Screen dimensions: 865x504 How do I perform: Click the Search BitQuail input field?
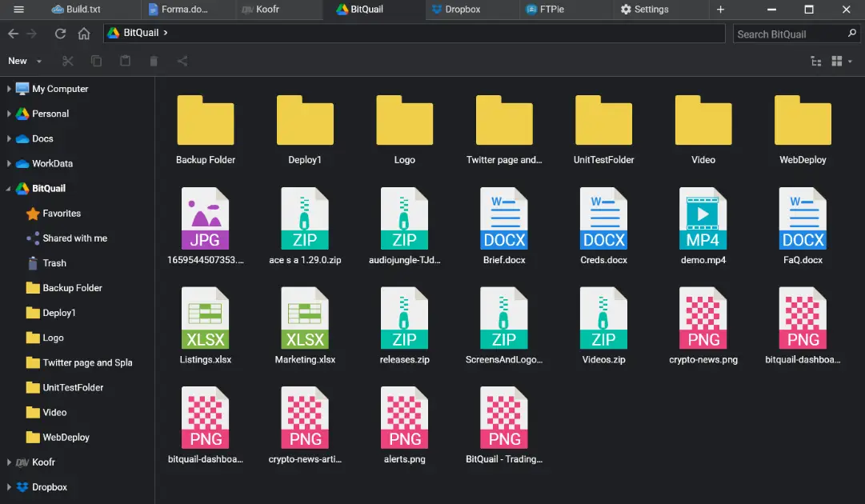pyautogui.click(x=788, y=34)
